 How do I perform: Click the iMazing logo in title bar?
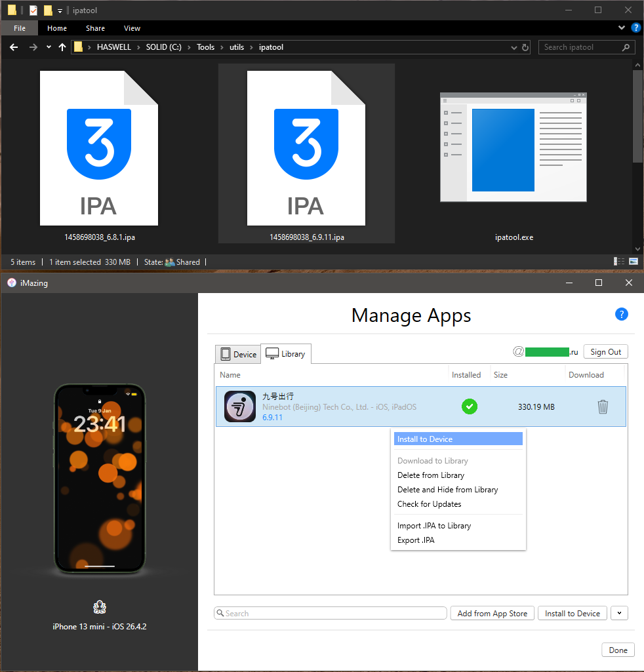click(x=12, y=283)
